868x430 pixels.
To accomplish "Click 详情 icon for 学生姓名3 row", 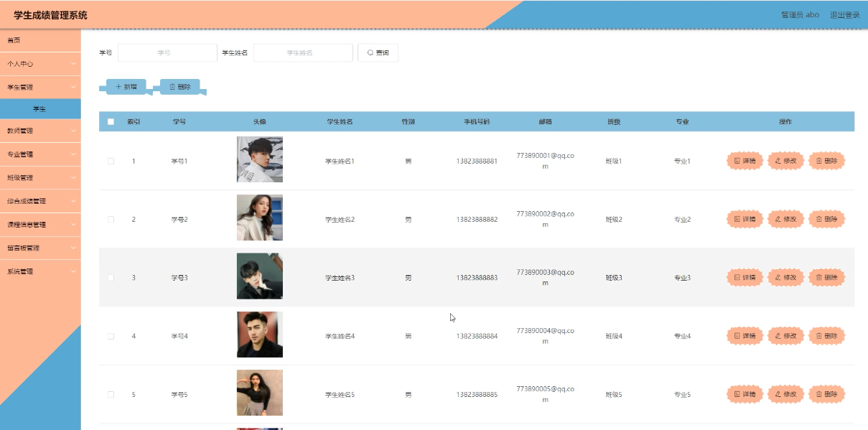I will [x=737, y=277].
